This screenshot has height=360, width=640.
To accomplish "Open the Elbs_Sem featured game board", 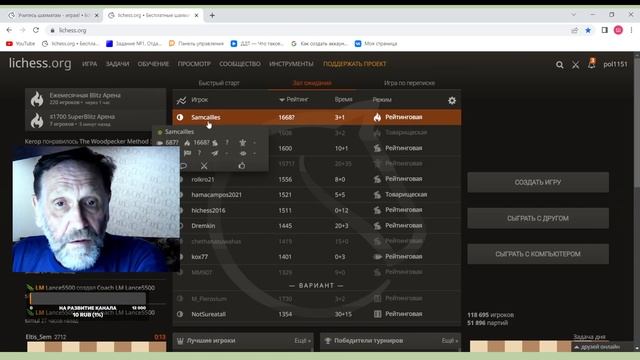I will [96, 347].
